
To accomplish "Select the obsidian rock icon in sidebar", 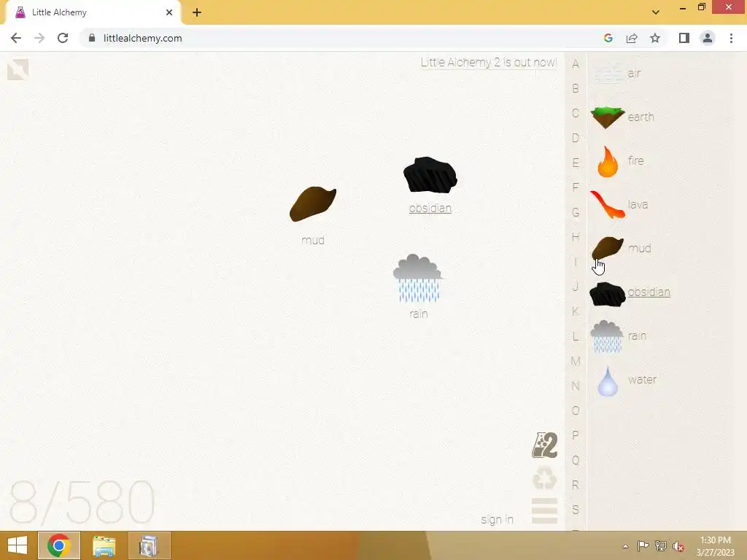I will (608, 294).
